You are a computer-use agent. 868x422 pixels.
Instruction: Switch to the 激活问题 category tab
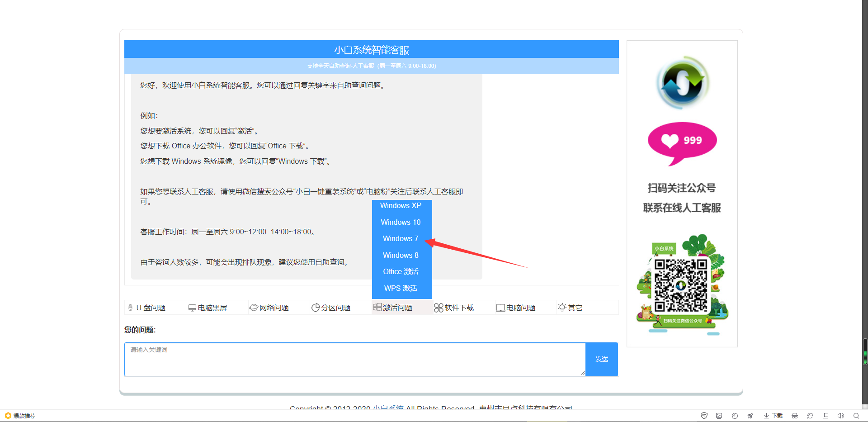point(397,307)
